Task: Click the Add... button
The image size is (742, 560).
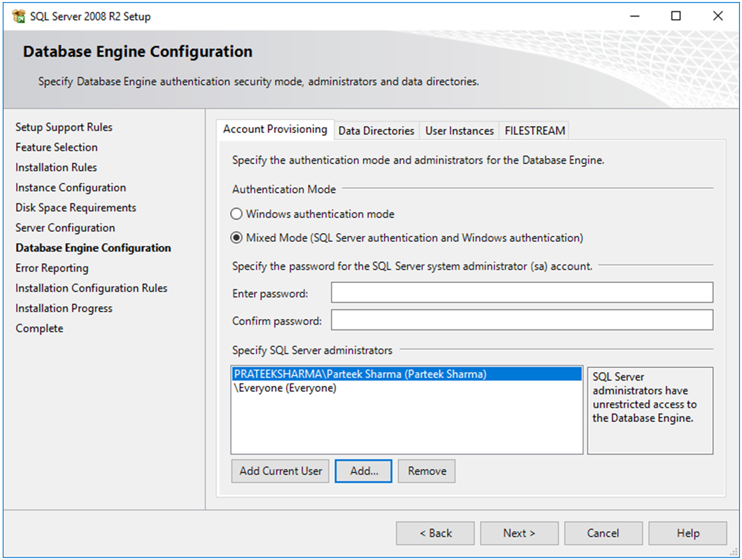Action: 364,471
